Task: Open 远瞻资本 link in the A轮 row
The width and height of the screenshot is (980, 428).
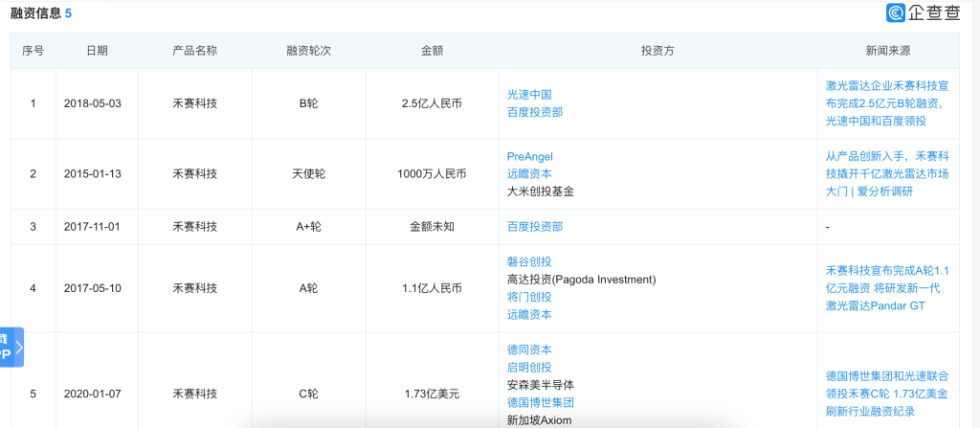Action: 529,314
